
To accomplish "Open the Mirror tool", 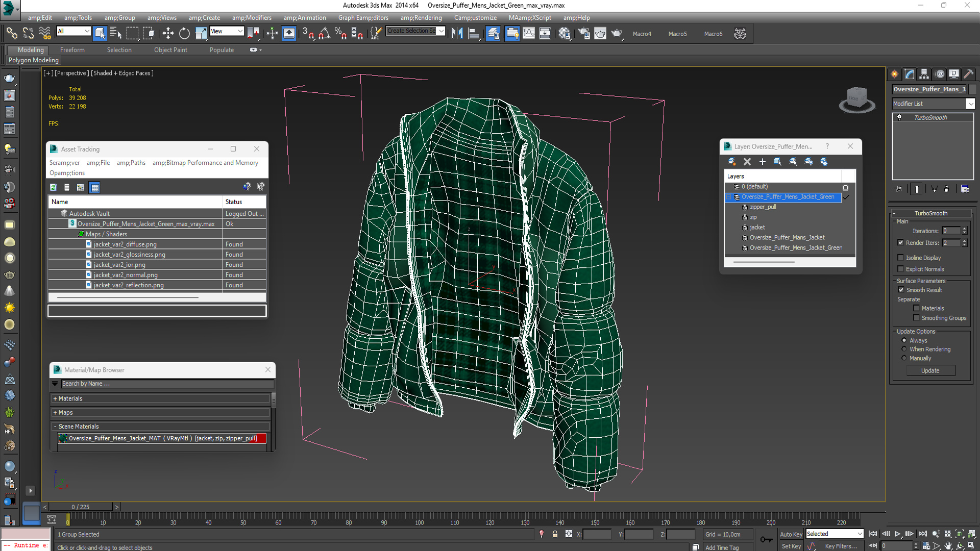I will 457,34.
